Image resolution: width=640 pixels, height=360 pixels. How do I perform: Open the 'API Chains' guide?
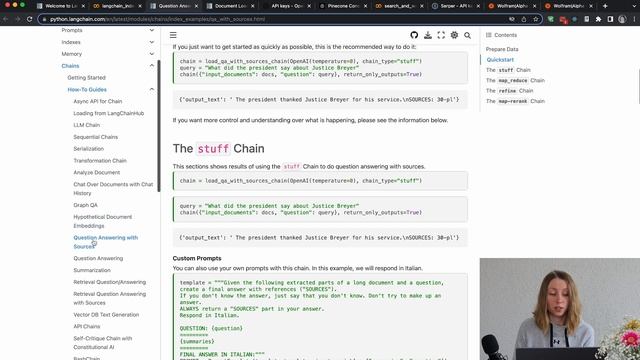(x=87, y=327)
